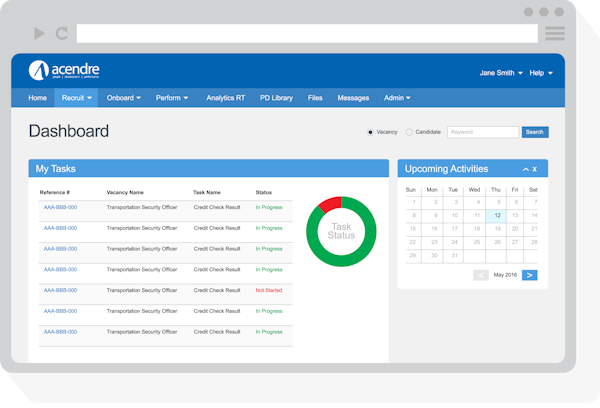Select May 12 on the calendar
Screen dimensions: 600x408
click(x=496, y=215)
